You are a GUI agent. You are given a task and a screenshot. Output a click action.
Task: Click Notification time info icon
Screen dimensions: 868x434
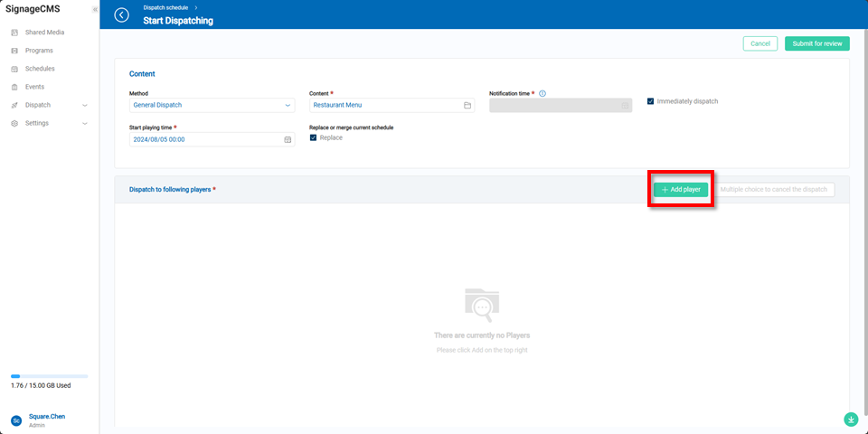(x=542, y=93)
